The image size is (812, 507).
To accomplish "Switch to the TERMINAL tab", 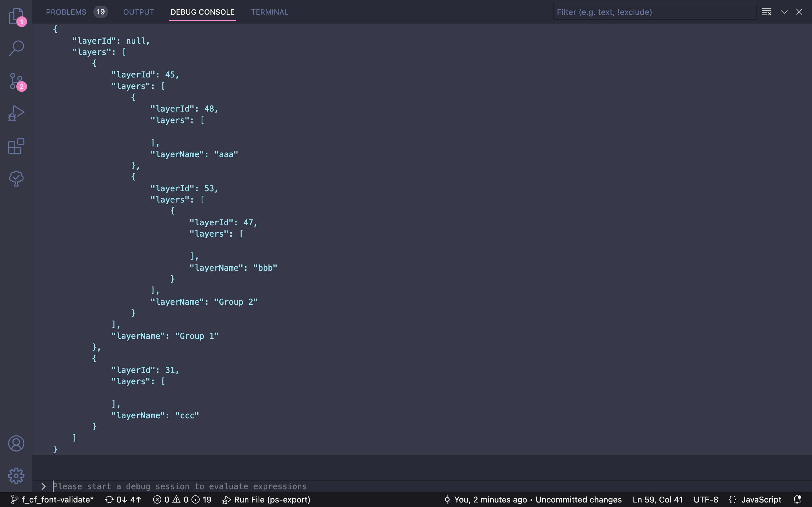I will (269, 12).
